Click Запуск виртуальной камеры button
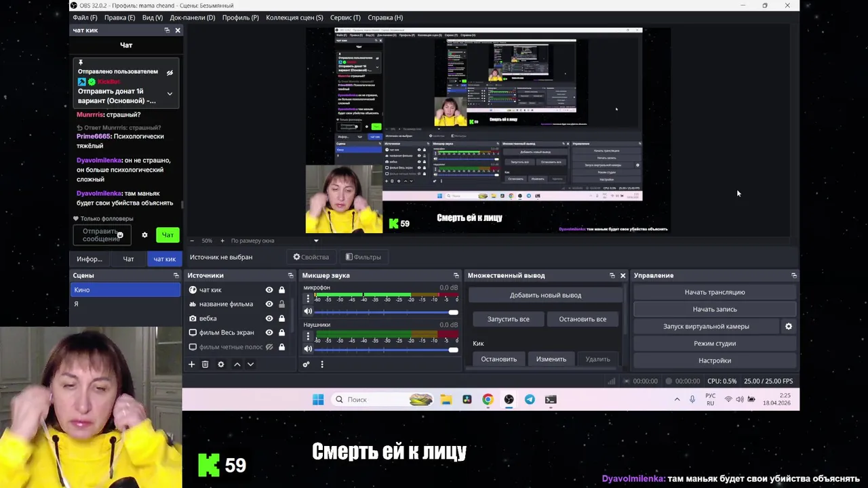Image resolution: width=868 pixels, height=488 pixels. (x=706, y=327)
